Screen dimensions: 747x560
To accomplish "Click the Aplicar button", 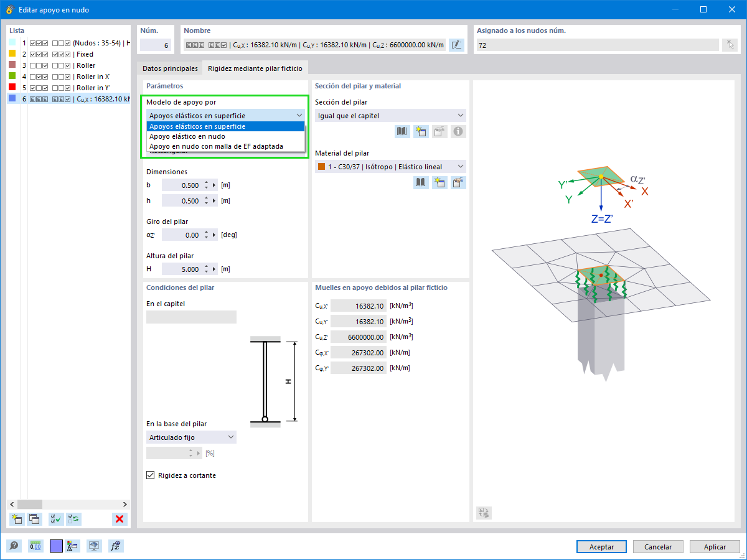I will (x=715, y=547).
